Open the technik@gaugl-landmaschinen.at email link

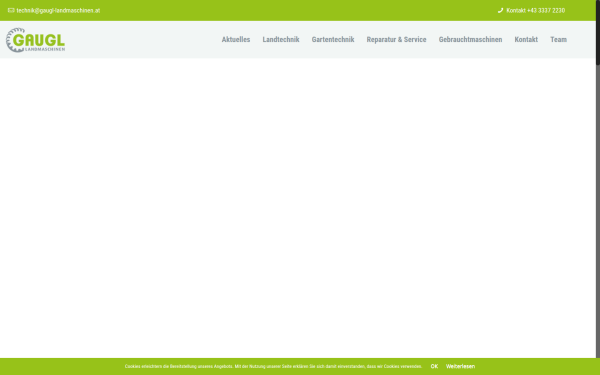click(58, 10)
